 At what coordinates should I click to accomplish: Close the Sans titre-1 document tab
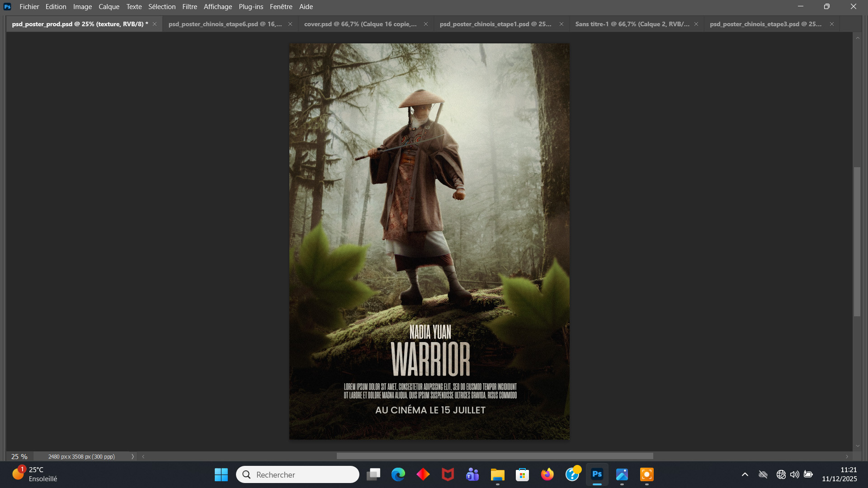[x=696, y=24]
